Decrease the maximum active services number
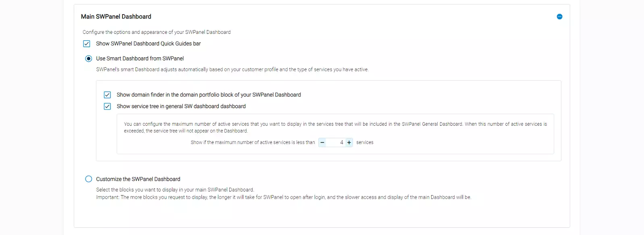The image size is (644, 235). [322, 142]
